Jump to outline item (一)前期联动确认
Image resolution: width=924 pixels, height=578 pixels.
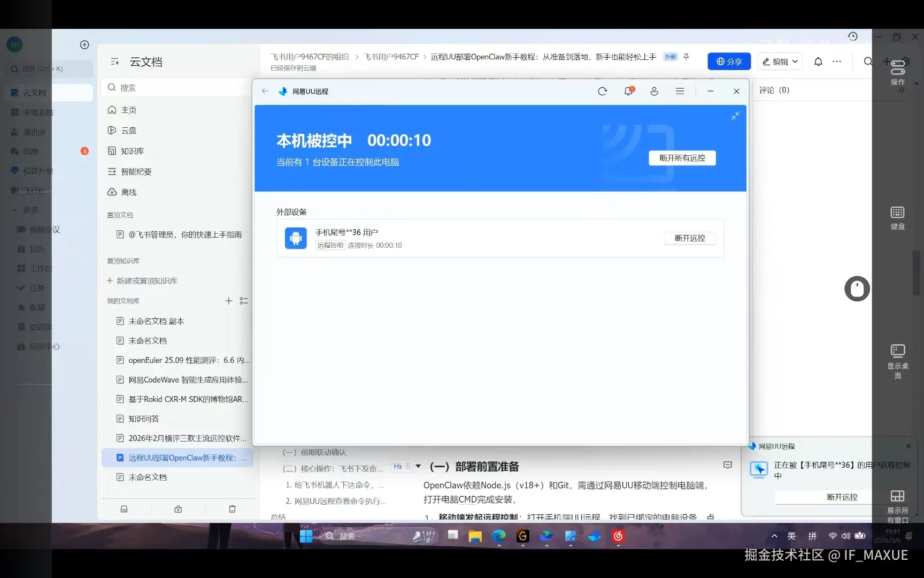pos(314,452)
